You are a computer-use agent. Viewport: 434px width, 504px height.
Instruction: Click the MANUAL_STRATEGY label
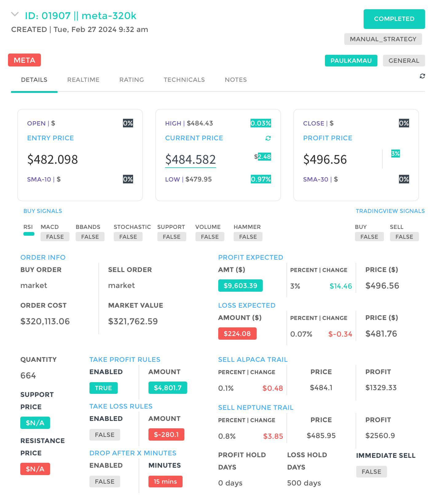383,39
